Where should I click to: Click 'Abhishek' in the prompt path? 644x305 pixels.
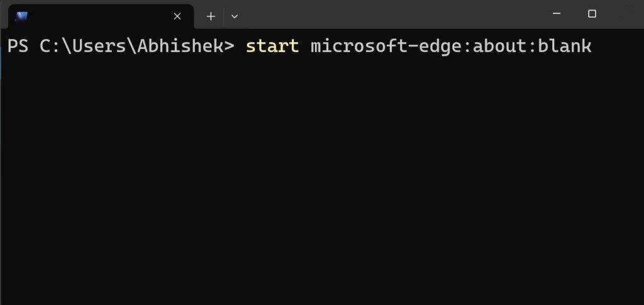coord(180,46)
